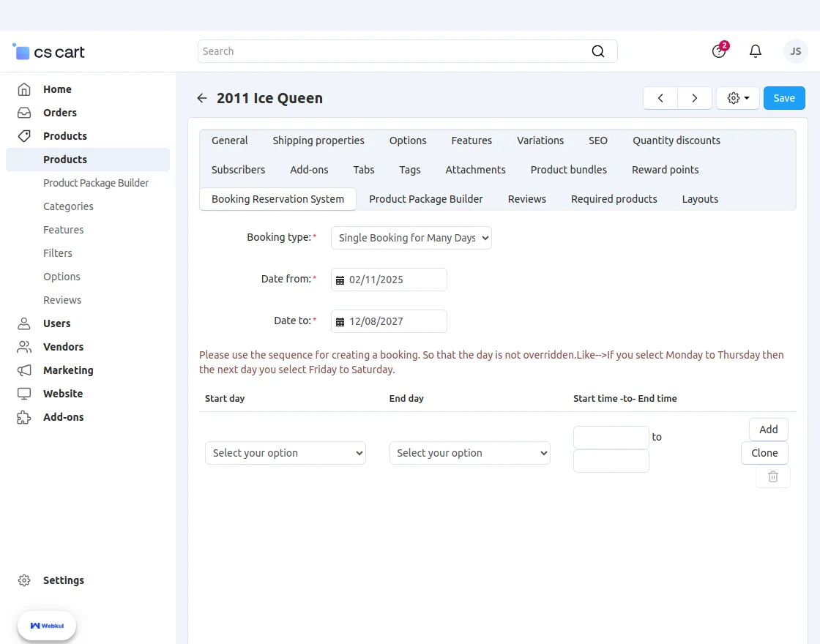Expand the Booking type dropdown

(411, 238)
